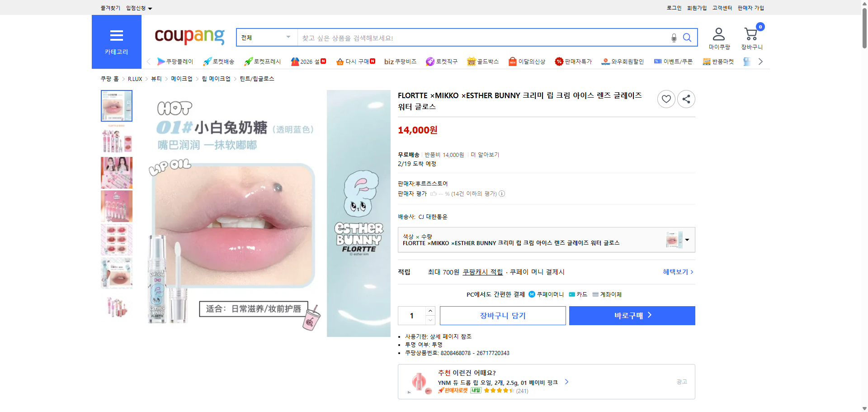Select 뷰티 in the breadcrumb trail
868x412 pixels.
pos(156,78)
